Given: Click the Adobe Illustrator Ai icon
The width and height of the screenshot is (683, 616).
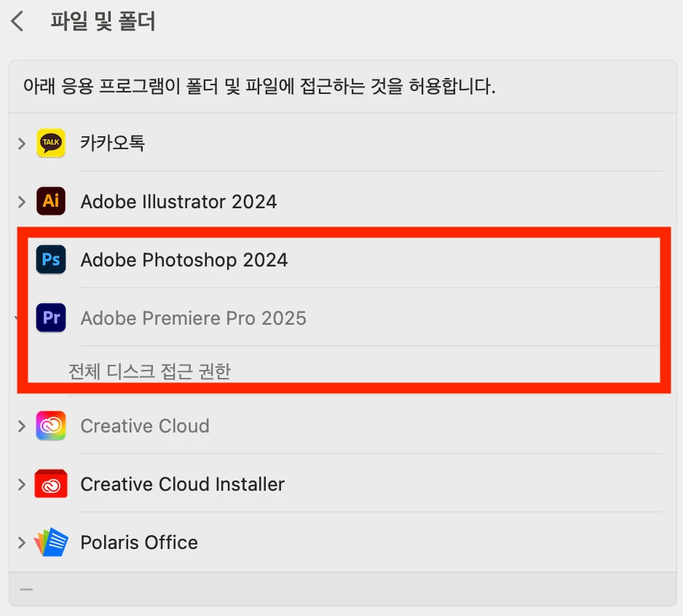Looking at the screenshot, I should click(51, 201).
